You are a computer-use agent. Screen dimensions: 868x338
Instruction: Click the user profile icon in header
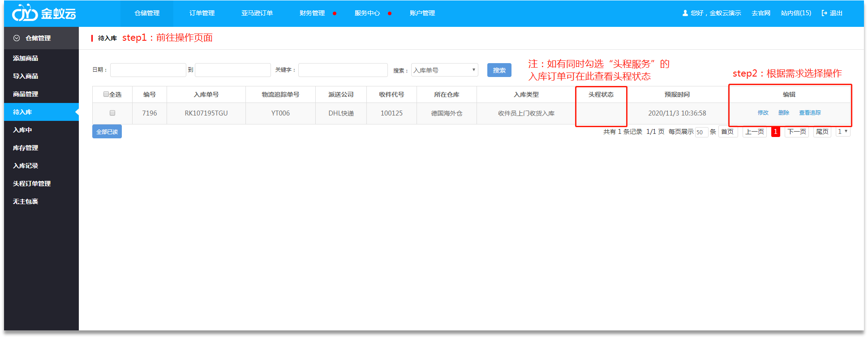click(x=685, y=13)
